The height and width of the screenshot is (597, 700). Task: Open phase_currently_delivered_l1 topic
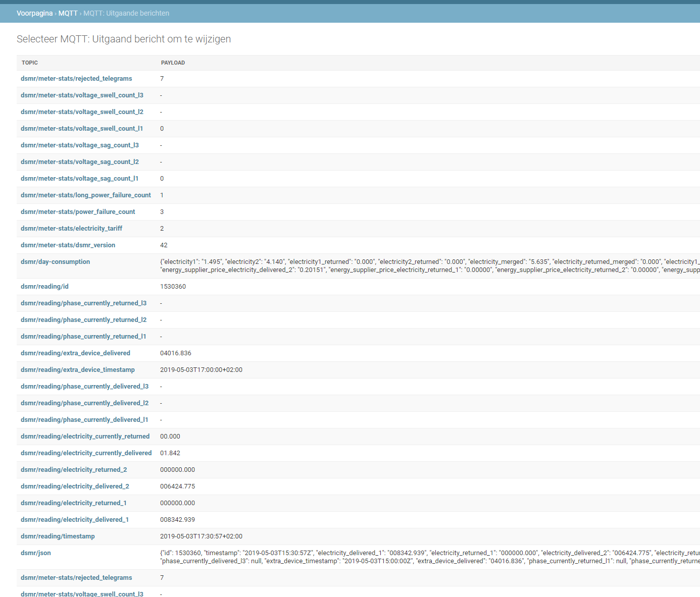tap(84, 420)
